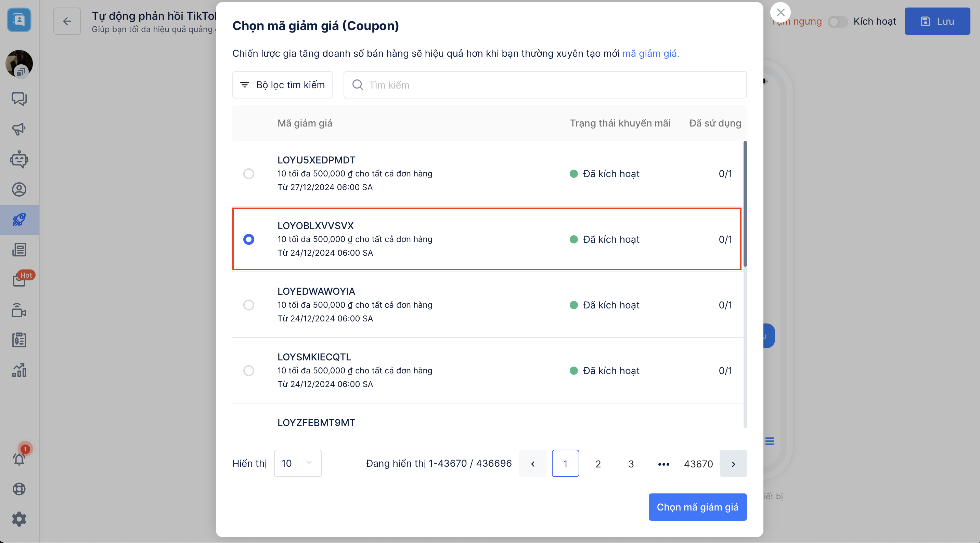The width and height of the screenshot is (980, 543).
Task: Open the chat conversations sidebar icon
Action: point(19,98)
